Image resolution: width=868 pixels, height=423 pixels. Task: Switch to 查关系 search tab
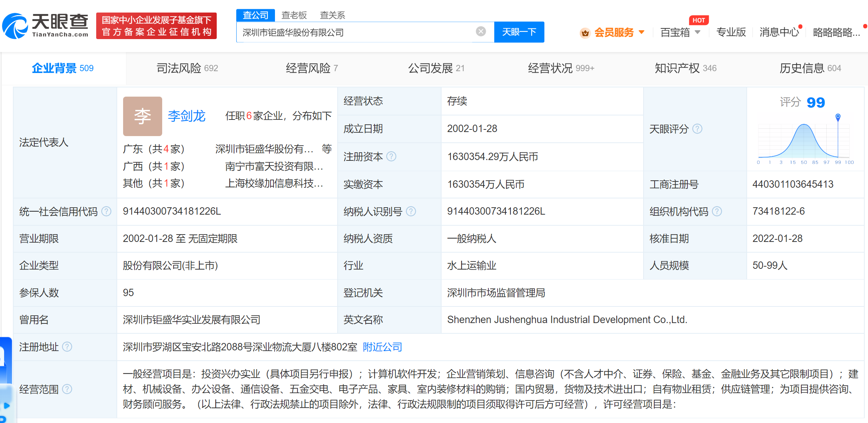pyautogui.click(x=332, y=15)
